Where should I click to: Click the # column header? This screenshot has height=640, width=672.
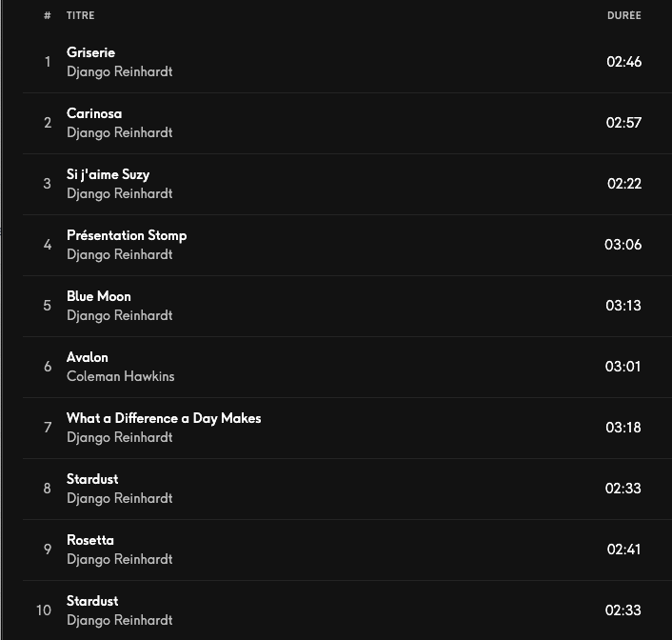coord(48,15)
